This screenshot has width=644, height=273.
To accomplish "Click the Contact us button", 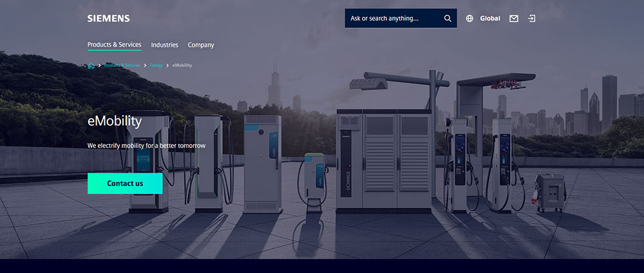I will click(x=125, y=184).
